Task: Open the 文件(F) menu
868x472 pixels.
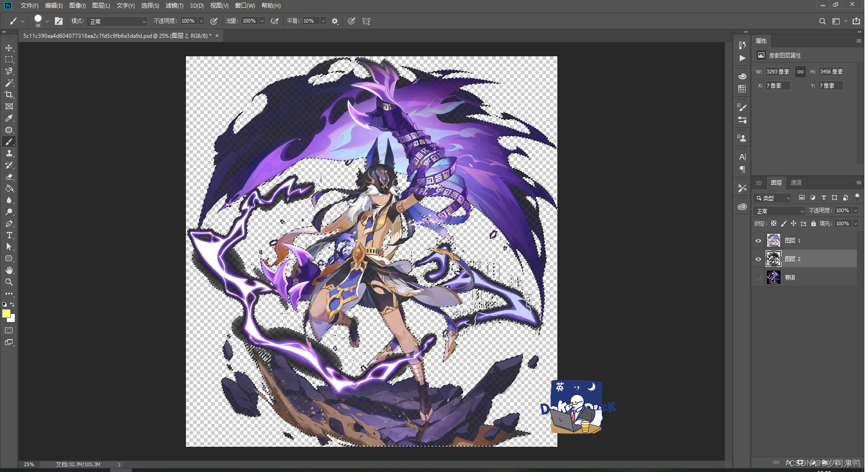Action: pos(29,5)
